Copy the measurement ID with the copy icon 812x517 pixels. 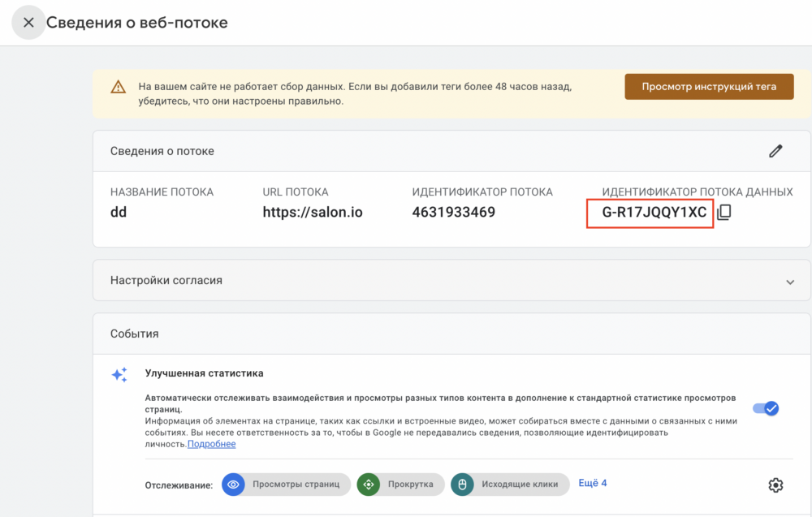tap(724, 213)
